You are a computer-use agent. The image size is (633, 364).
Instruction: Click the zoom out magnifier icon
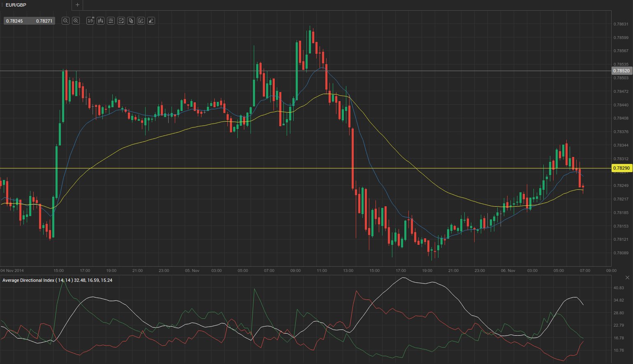pos(65,21)
